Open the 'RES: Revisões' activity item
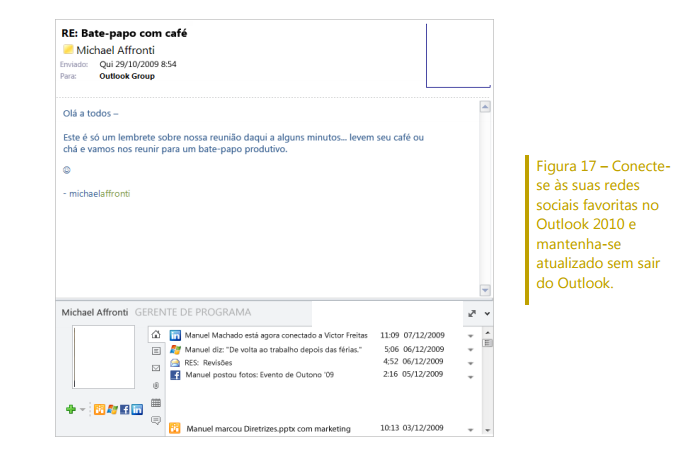 (x=209, y=362)
